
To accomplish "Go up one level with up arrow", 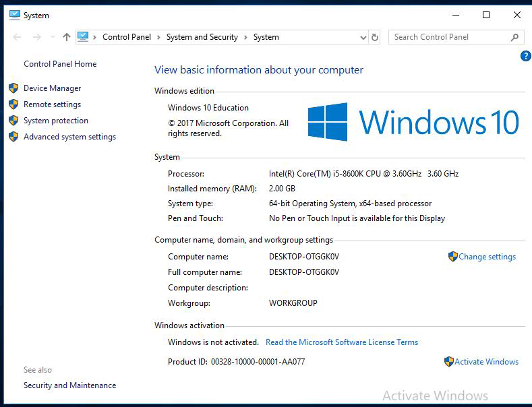I will click(67, 37).
